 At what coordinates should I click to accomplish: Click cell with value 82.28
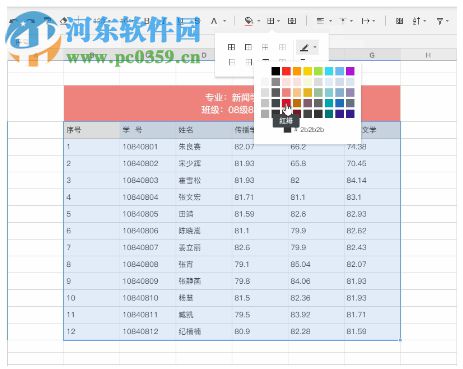(316, 331)
